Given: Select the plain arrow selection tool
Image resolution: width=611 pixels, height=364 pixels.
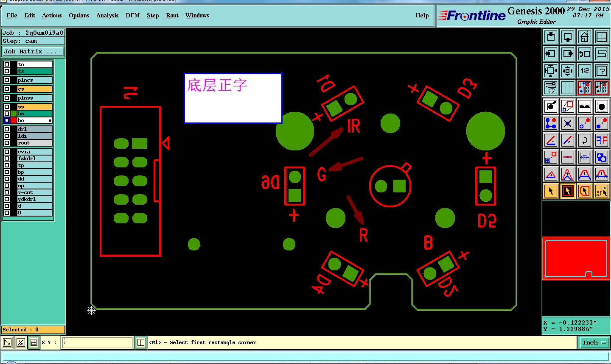Looking at the screenshot, I should (x=551, y=191).
